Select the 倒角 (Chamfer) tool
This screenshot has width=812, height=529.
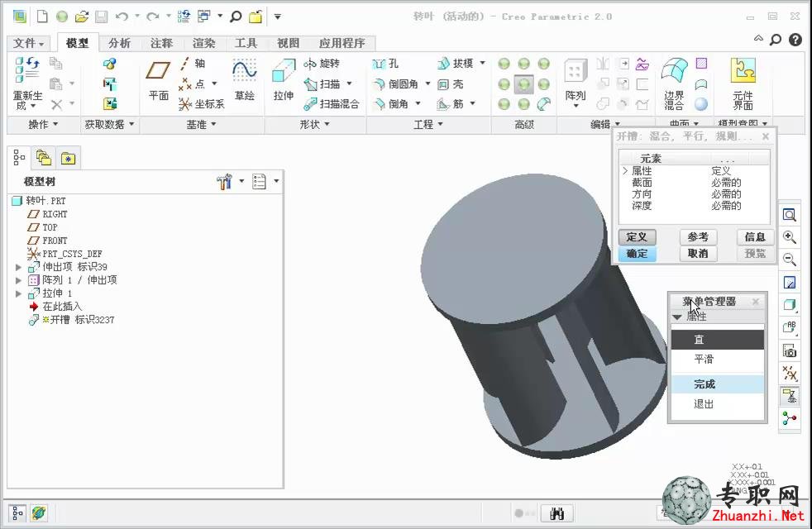pyautogui.click(x=391, y=104)
